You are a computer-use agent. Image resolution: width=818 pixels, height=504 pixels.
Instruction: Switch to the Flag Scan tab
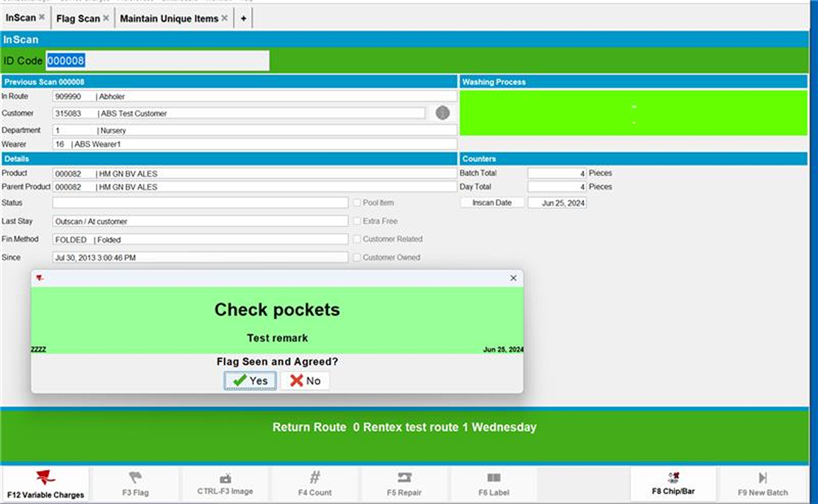(x=78, y=18)
